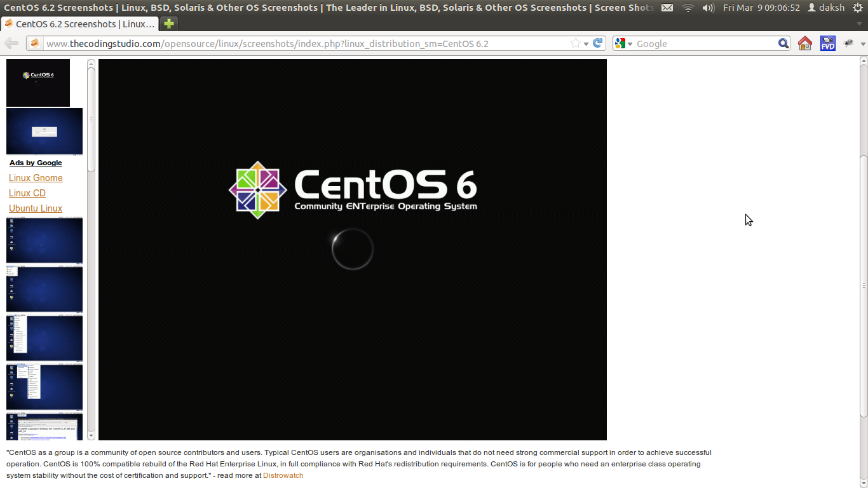This screenshot has width=868, height=488.
Task: Open the dropdown arrow beside Firebug icon
Action: tap(863, 44)
